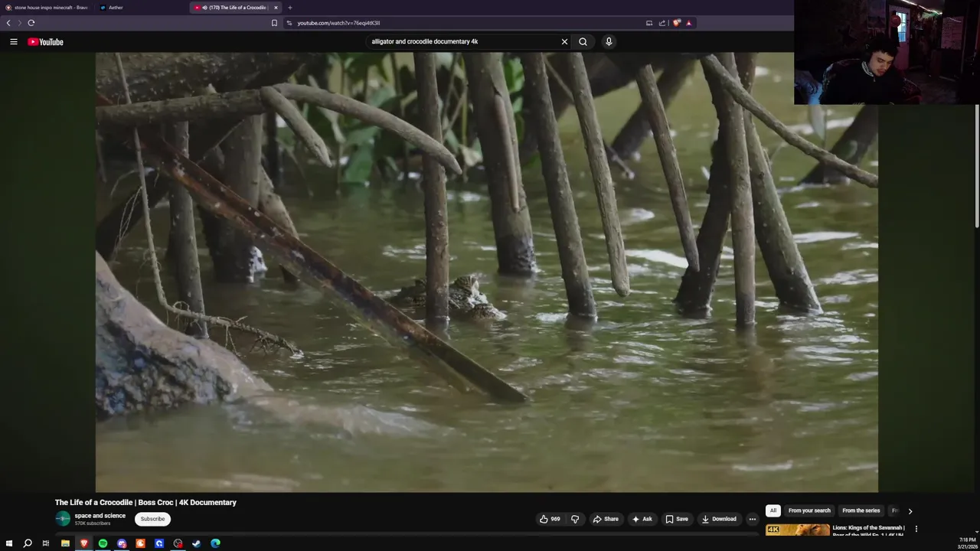The image size is (980, 551).
Task: Like the video with thumbs up
Action: pyautogui.click(x=550, y=519)
